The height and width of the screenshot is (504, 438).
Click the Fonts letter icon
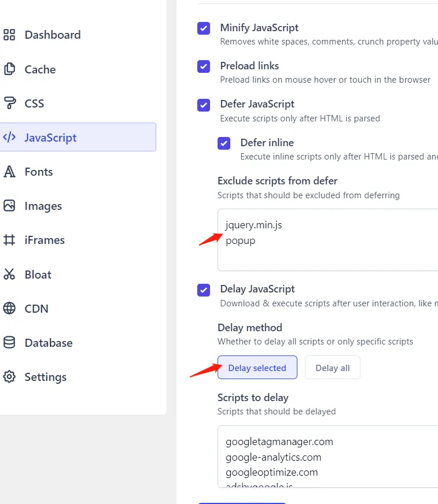point(9,172)
